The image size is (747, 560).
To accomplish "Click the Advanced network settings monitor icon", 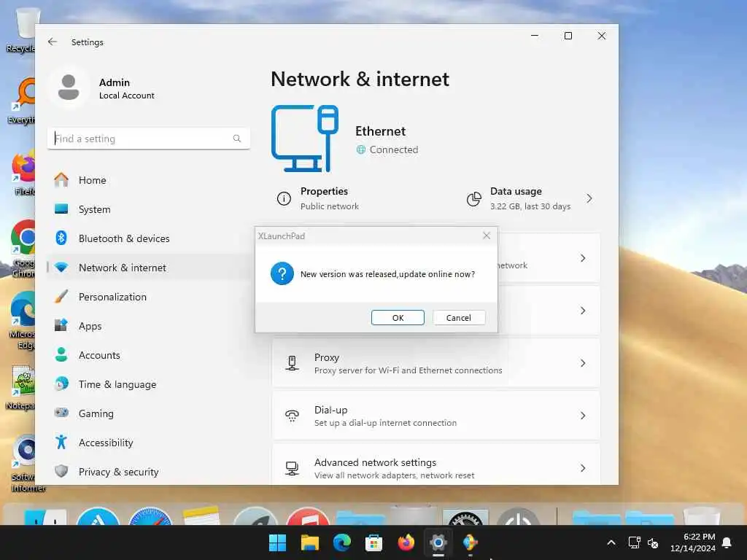I will point(292,469).
